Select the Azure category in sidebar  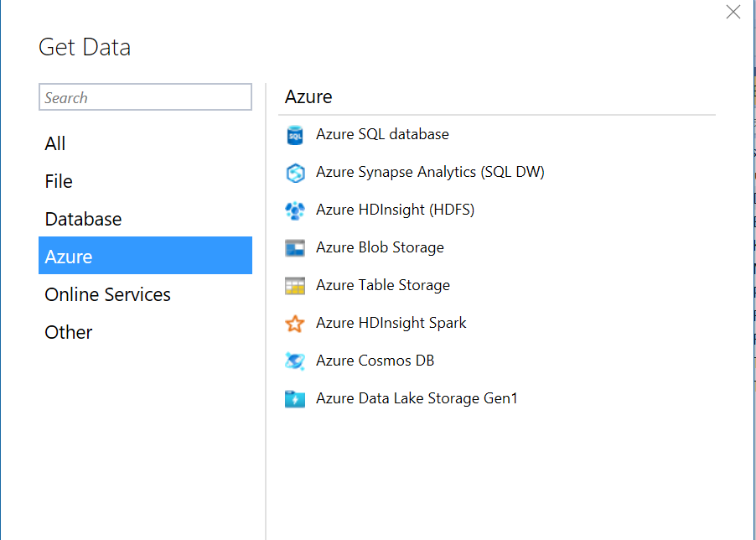145,256
